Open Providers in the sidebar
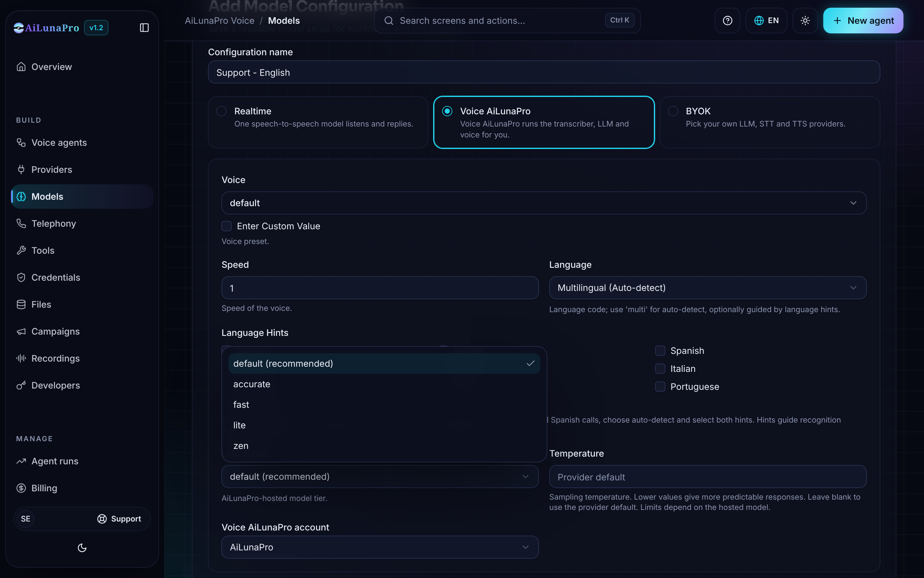924x578 pixels. pyautogui.click(x=82, y=170)
